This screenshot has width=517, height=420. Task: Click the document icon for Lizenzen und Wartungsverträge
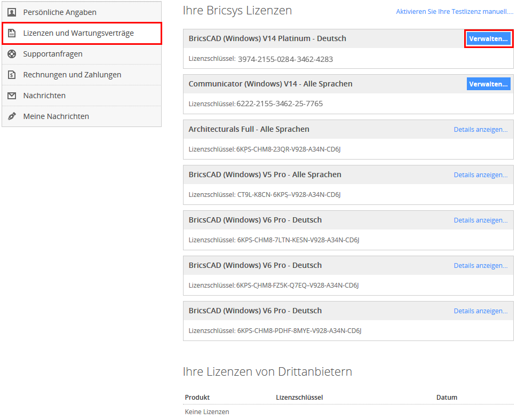coord(12,33)
